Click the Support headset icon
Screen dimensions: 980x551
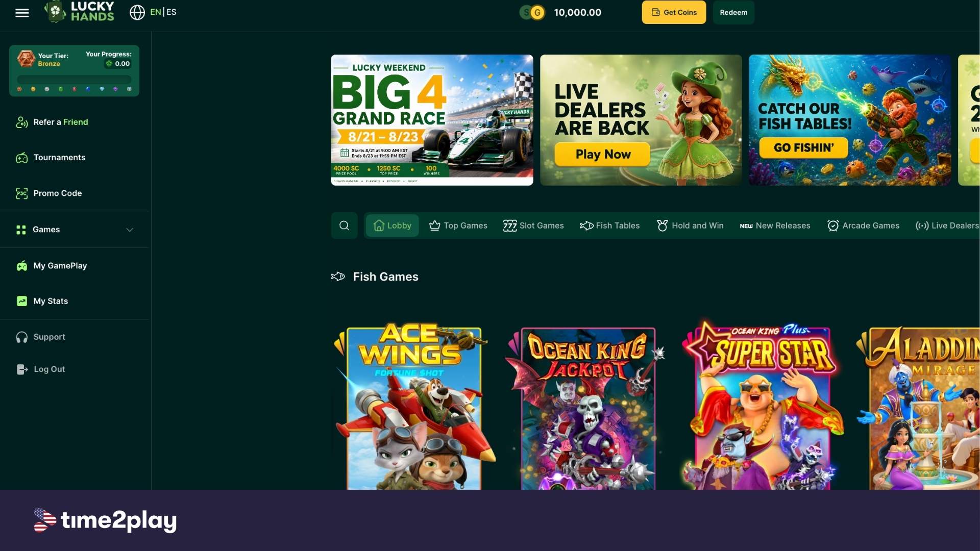[21, 337]
